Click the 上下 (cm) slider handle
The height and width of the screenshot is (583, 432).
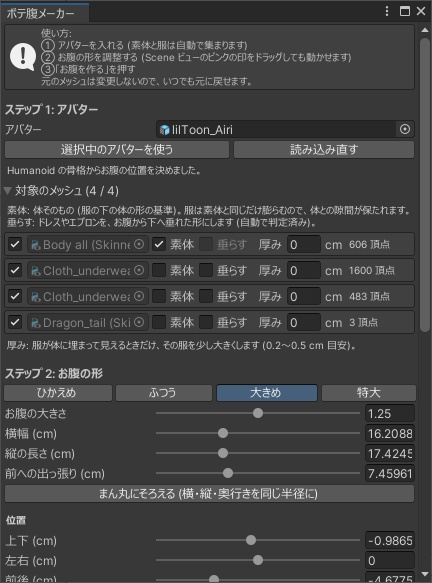(x=251, y=540)
